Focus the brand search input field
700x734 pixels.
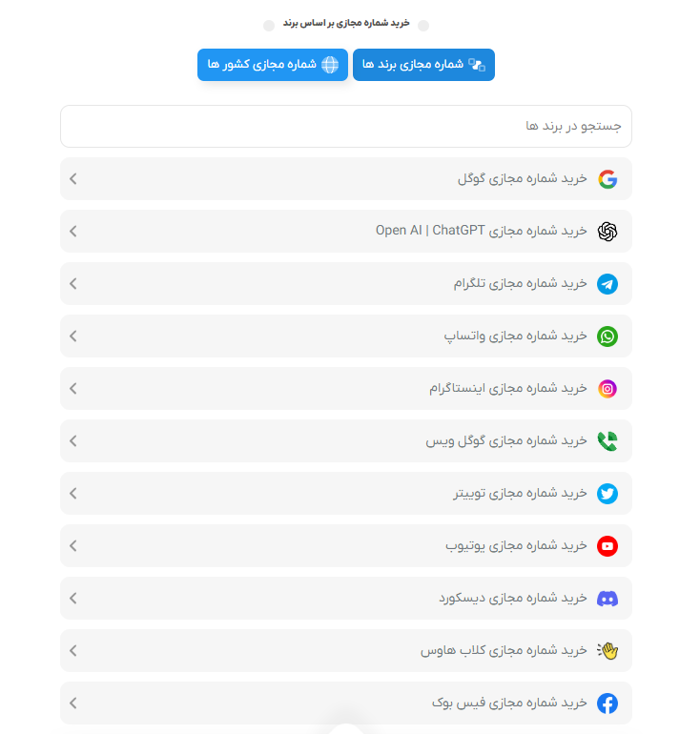coord(345,127)
